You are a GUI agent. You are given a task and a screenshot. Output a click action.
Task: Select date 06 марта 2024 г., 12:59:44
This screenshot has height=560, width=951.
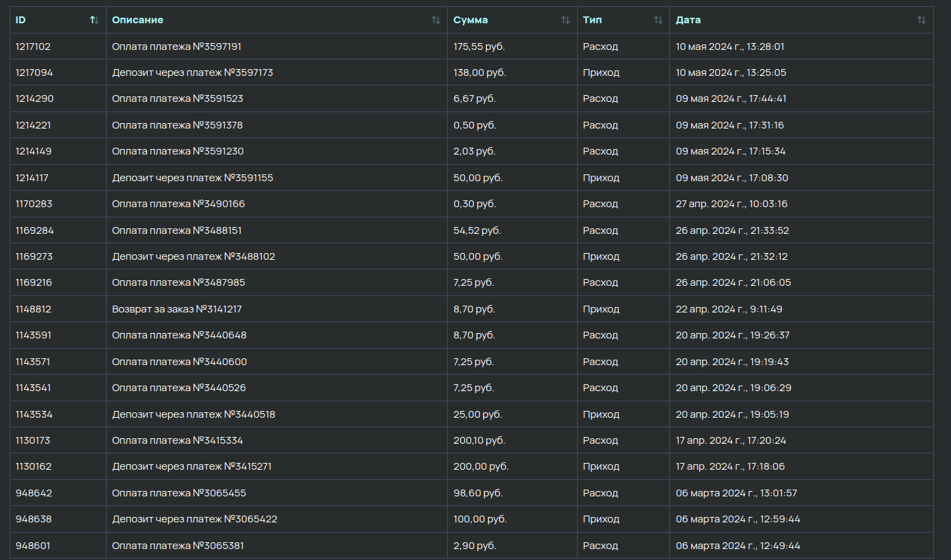(738, 519)
